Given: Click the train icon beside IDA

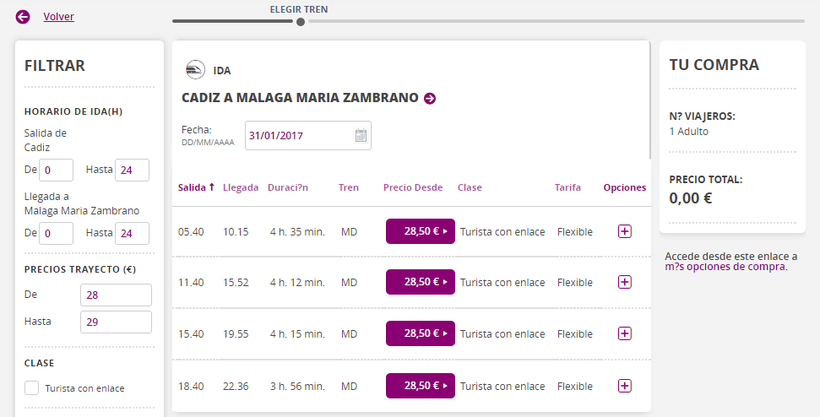Looking at the screenshot, I should (195, 70).
